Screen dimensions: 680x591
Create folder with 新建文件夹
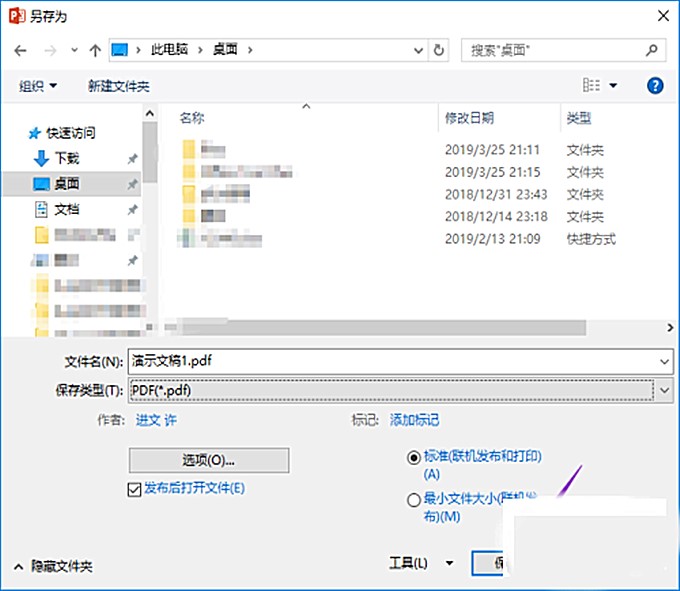119,86
